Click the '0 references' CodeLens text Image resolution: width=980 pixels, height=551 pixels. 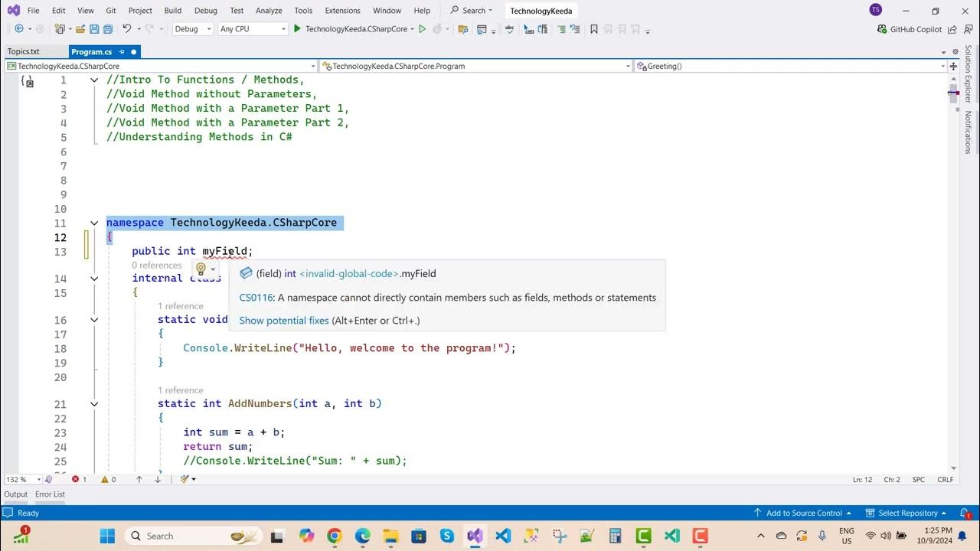coord(156,266)
